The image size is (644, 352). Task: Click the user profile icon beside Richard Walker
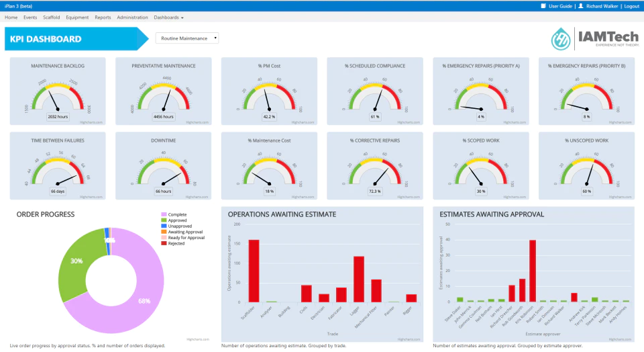[x=581, y=6]
